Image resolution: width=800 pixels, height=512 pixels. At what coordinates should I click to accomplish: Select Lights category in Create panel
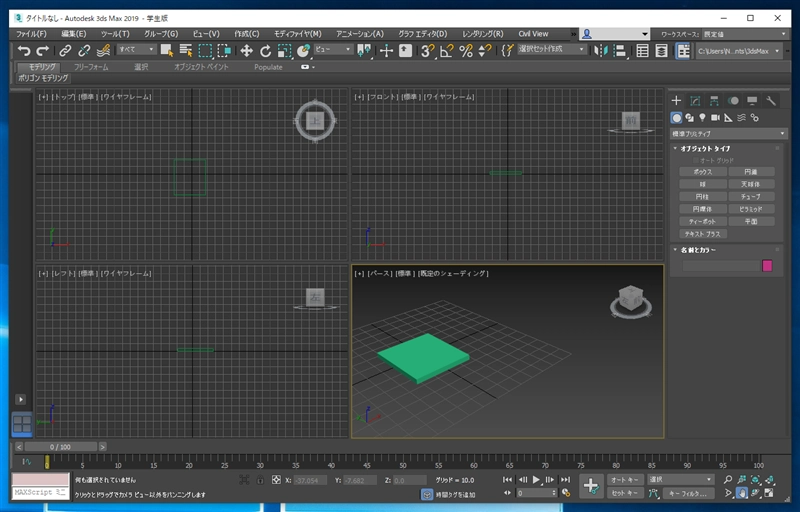click(x=702, y=118)
